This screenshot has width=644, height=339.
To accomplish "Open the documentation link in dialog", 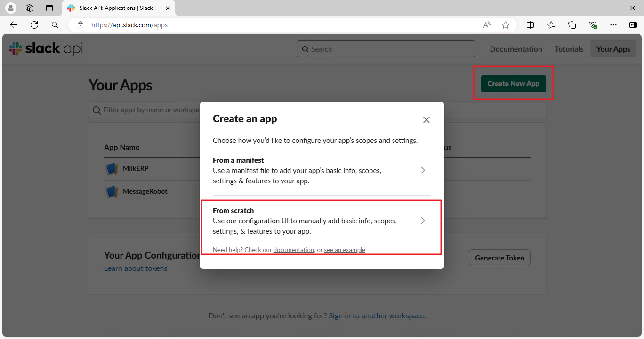I will click(293, 250).
